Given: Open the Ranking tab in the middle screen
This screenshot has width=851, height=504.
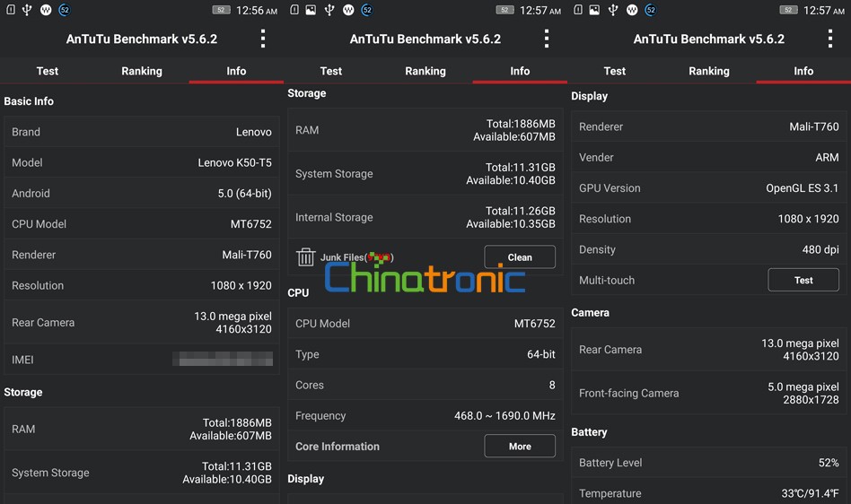Looking at the screenshot, I should (x=425, y=71).
